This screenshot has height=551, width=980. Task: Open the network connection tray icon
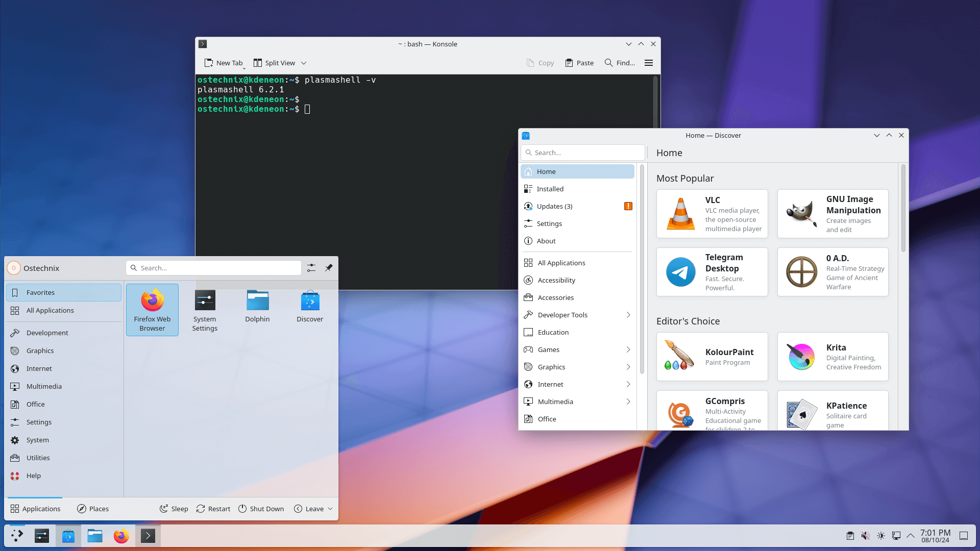point(896,536)
